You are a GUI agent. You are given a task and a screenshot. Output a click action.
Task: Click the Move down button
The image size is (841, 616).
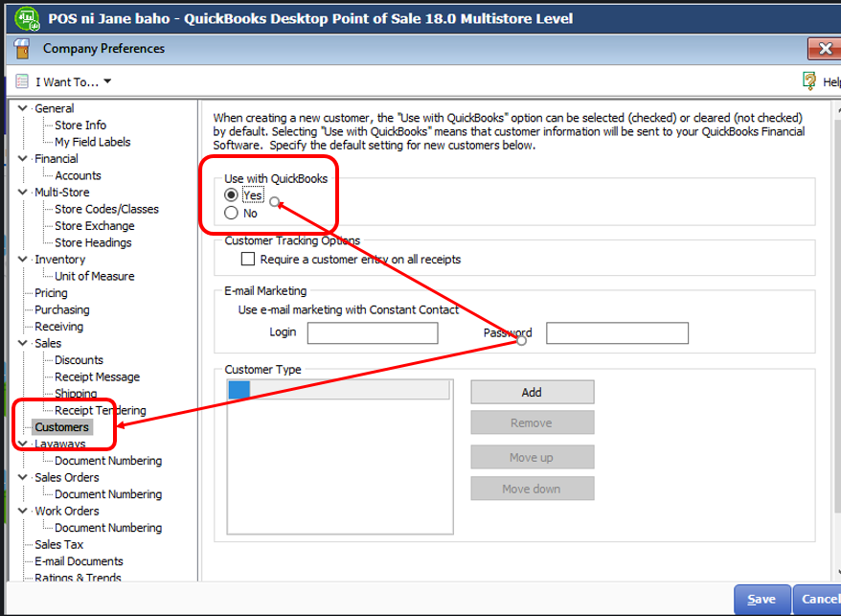(x=532, y=489)
